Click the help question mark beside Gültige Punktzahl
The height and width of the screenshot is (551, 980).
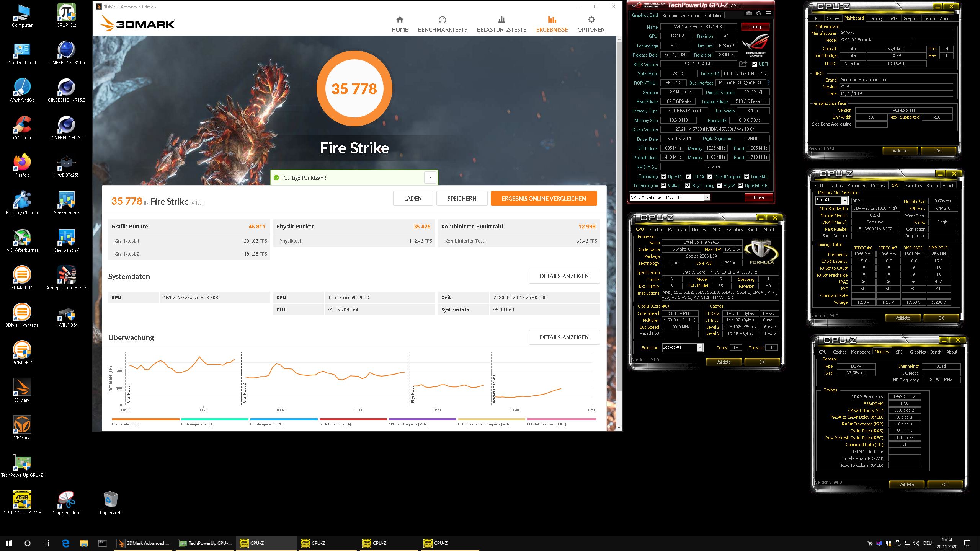click(430, 178)
